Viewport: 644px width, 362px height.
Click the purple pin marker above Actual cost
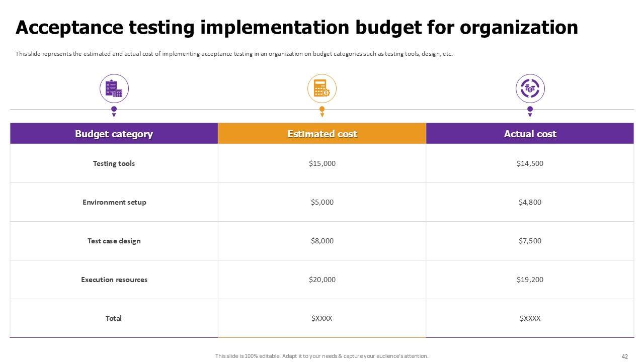tap(530, 111)
